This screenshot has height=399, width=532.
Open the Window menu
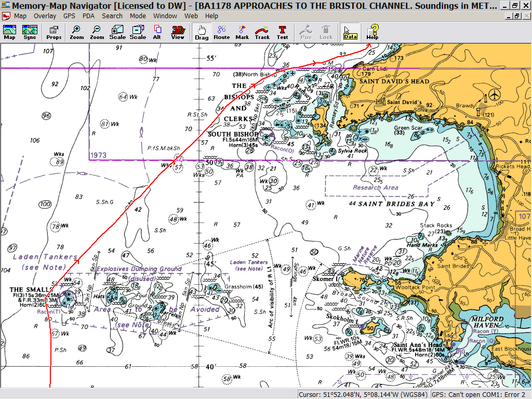(165, 16)
